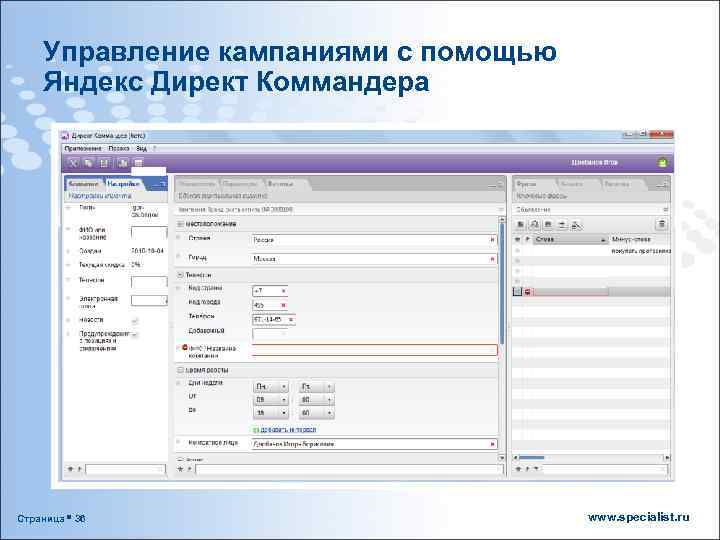Viewport: 720px width, 540px height.
Task: Open the end minutes dropdown in До row
Action: click(x=316, y=413)
